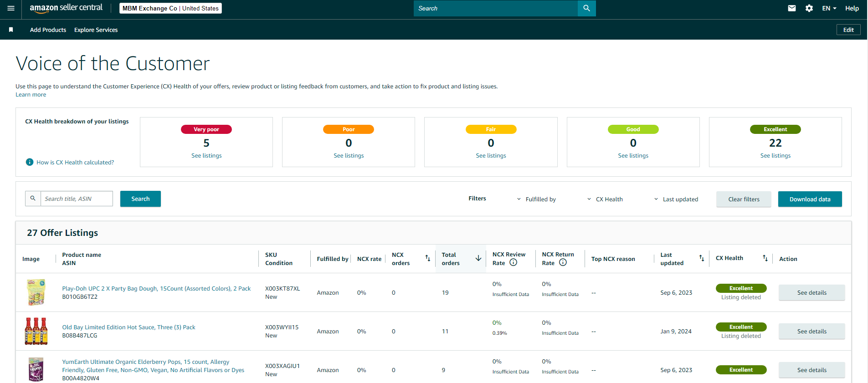
Task: See listings under Poor
Action: point(349,156)
